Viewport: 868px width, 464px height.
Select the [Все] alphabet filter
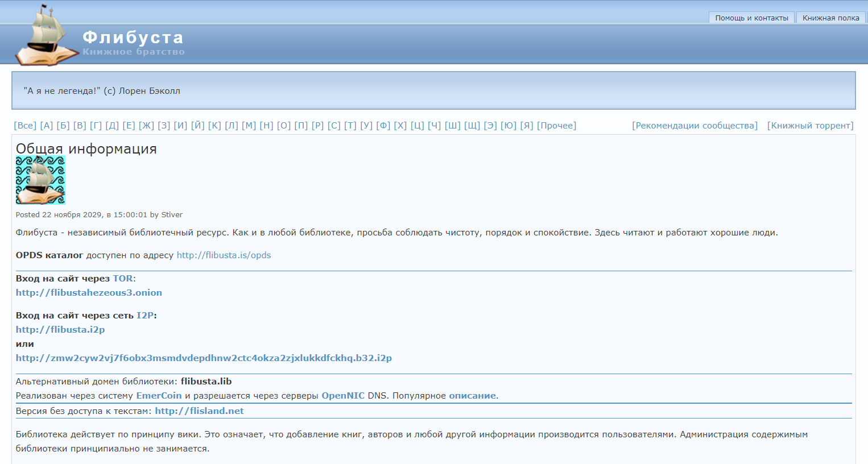tap(25, 126)
